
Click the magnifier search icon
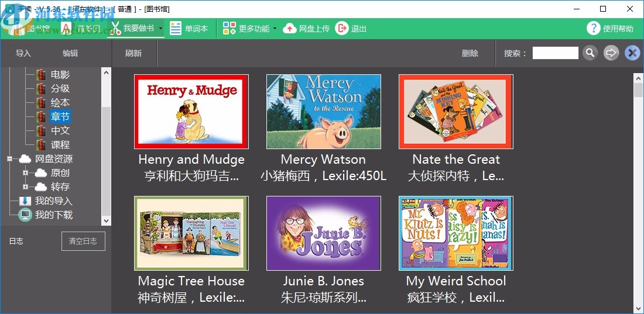point(590,53)
